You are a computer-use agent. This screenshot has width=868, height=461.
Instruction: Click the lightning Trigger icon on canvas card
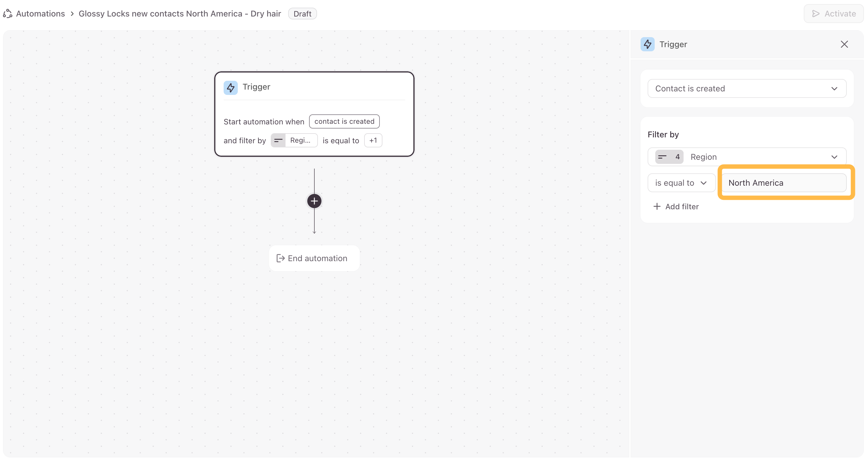(230, 88)
